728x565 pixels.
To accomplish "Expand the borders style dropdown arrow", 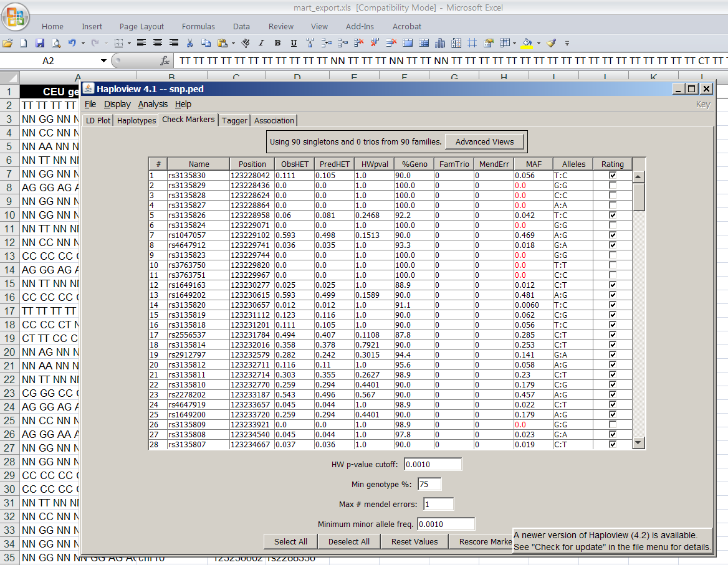I will [129, 44].
